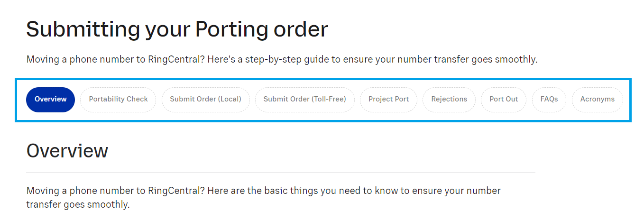This screenshot has width=644, height=220.
Task: Click the 'Submitting your Porting order' page title
Action: pos(177,29)
